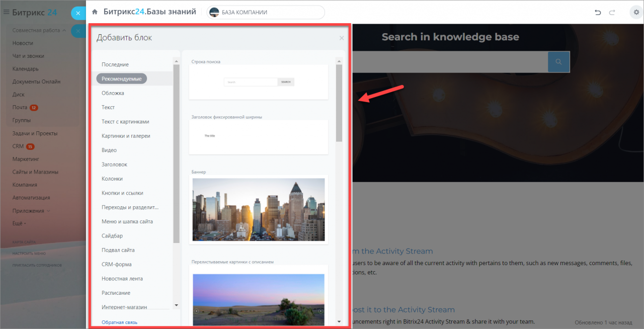Click the Битрикс 24 logo

click(35, 12)
